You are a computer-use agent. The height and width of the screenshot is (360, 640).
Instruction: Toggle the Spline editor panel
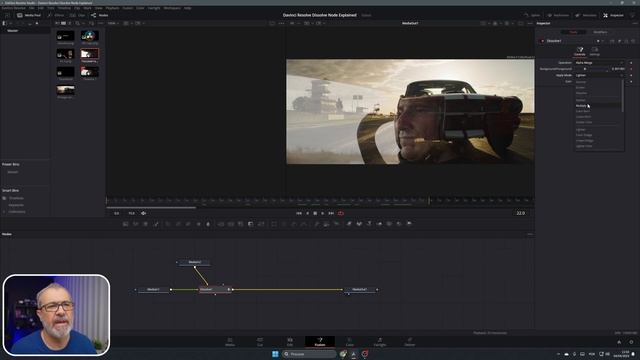coord(531,15)
